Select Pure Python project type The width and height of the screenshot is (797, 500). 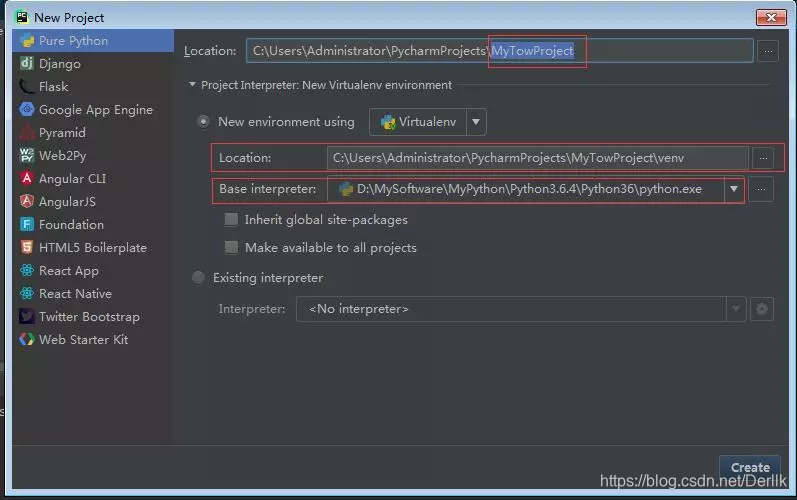(x=93, y=41)
